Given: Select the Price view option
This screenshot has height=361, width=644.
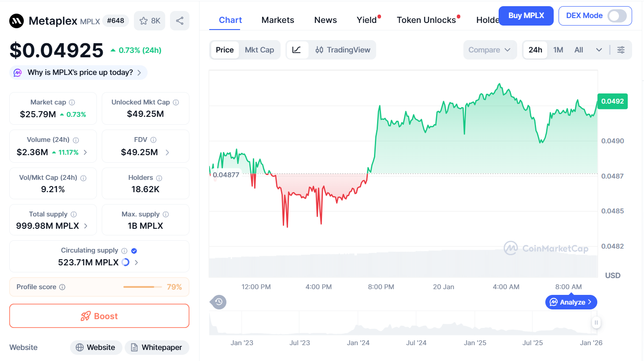Looking at the screenshot, I should pos(225,50).
